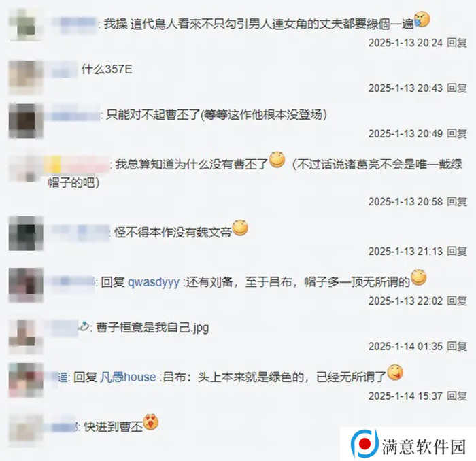Reply to the 21:13 魏文帝 comment
The width and height of the screenshot is (476, 461).
[x=457, y=252]
